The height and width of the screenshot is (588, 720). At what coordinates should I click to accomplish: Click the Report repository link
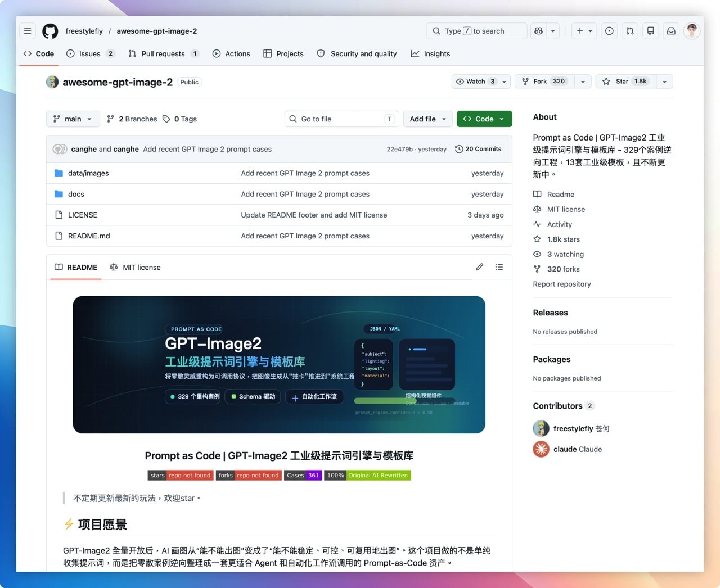(561, 284)
